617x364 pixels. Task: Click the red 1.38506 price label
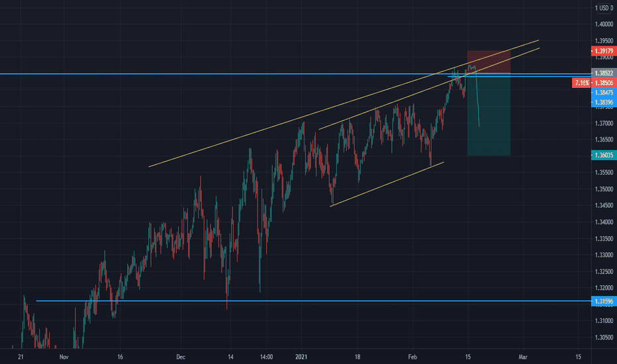coord(604,83)
